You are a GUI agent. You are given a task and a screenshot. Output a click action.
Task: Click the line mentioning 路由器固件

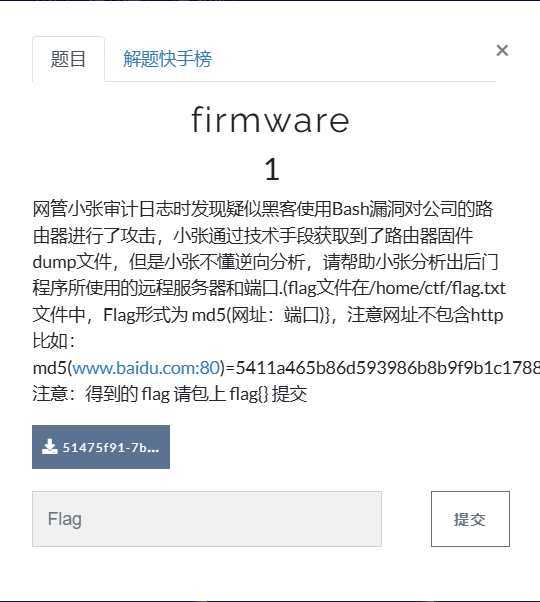click(253, 235)
